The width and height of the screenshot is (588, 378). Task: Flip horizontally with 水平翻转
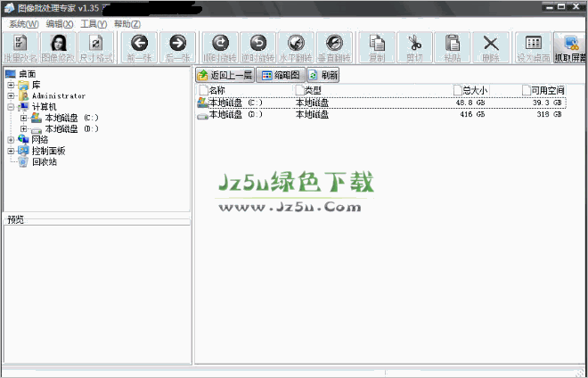(x=297, y=47)
